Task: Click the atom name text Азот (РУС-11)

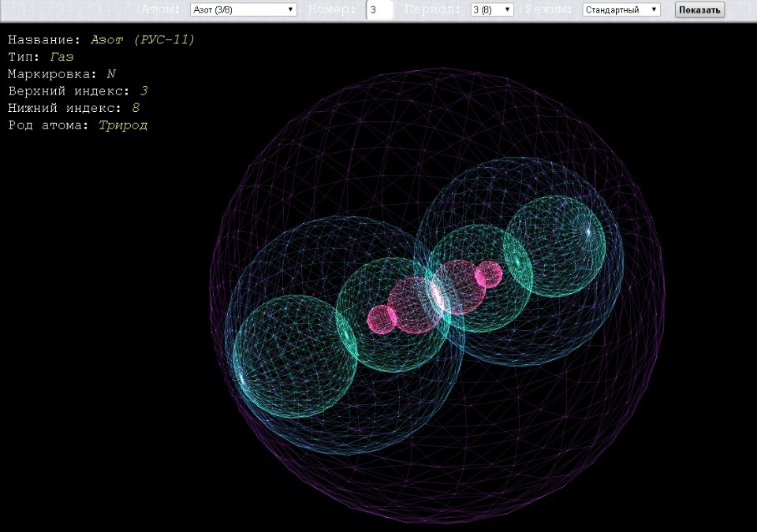Action: click(x=143, y=39)
